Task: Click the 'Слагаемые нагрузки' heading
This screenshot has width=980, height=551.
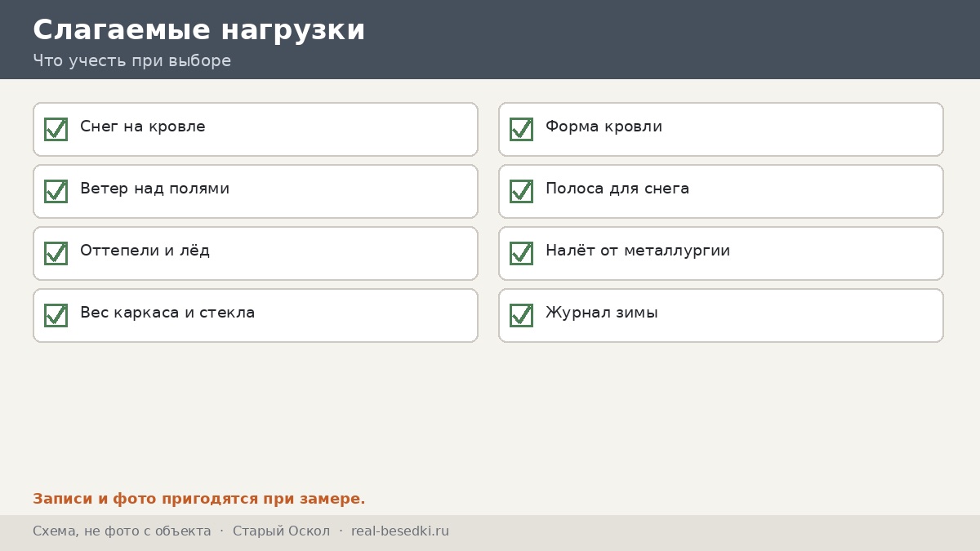Action: [x=199, y=30]
